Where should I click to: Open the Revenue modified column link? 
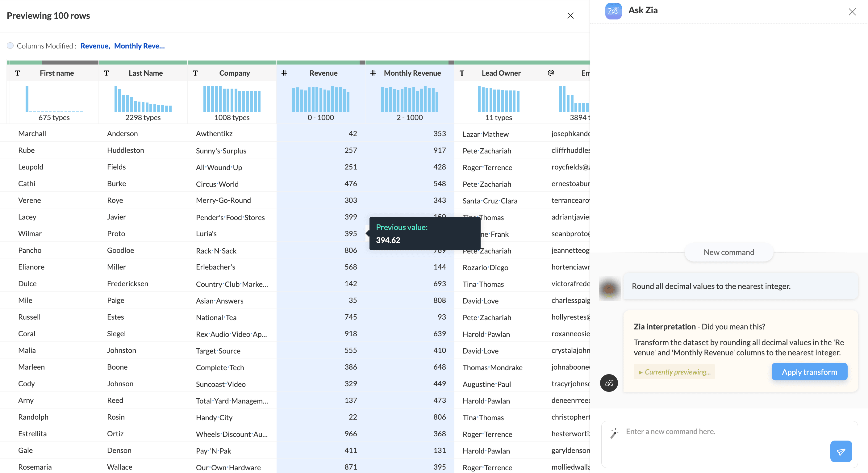click(95, 46)
